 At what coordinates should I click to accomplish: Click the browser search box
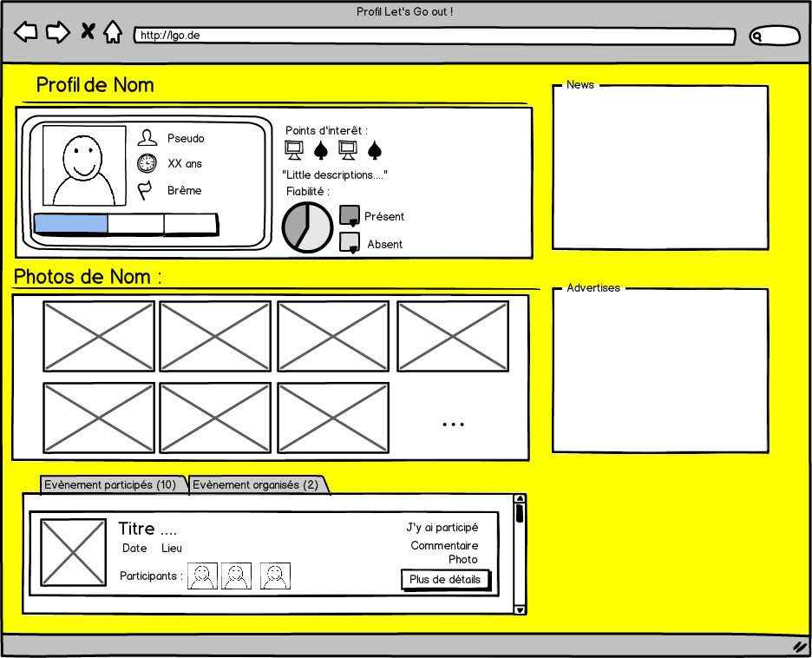pyautogui.click(x=775, y=36)
